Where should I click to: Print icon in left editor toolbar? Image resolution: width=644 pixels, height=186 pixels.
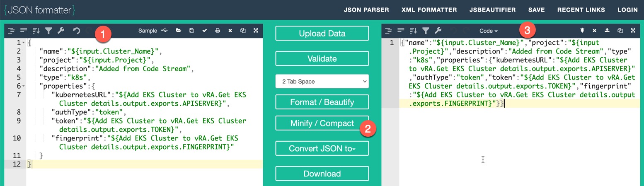pos(218,31)
